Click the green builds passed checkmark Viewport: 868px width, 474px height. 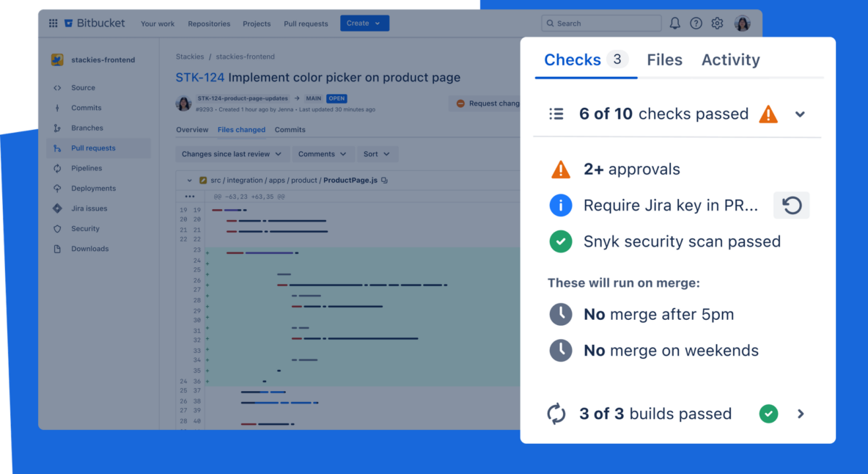(768, 414)
